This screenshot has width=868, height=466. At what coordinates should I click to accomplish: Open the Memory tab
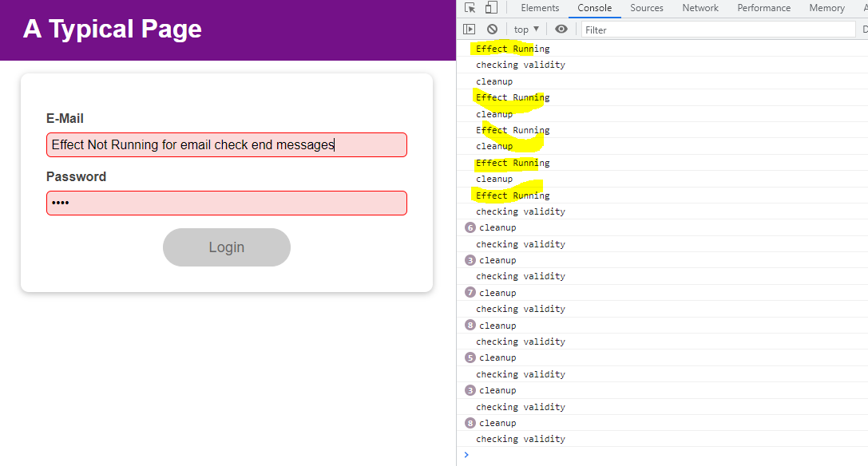pos(827,8)
